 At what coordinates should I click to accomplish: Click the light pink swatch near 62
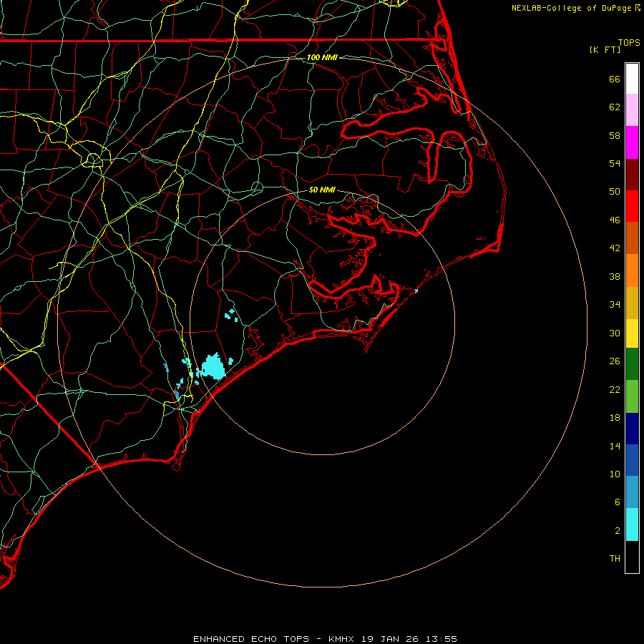pos(632,109)
